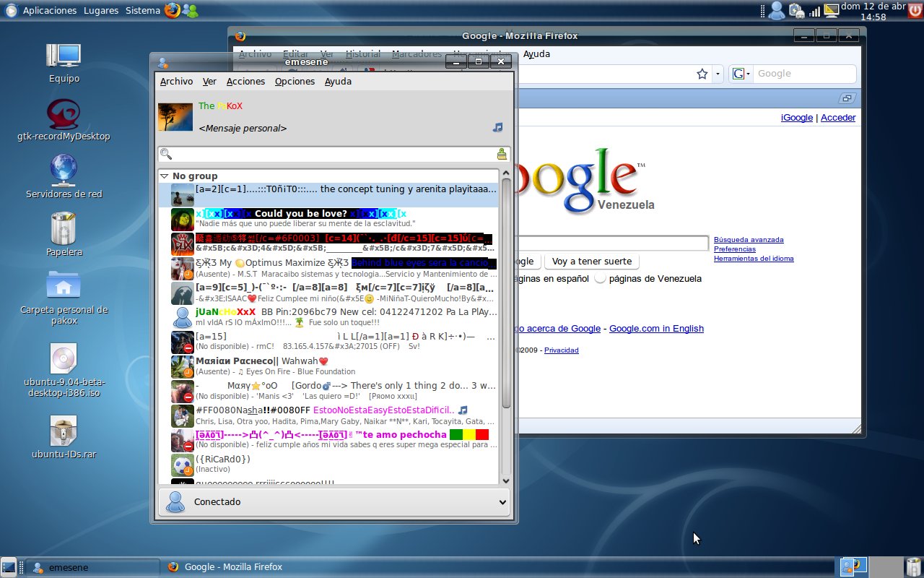Select contact Маяіаи Расчесо
This screenshot has width=924, height=578.
coord(328,367)
